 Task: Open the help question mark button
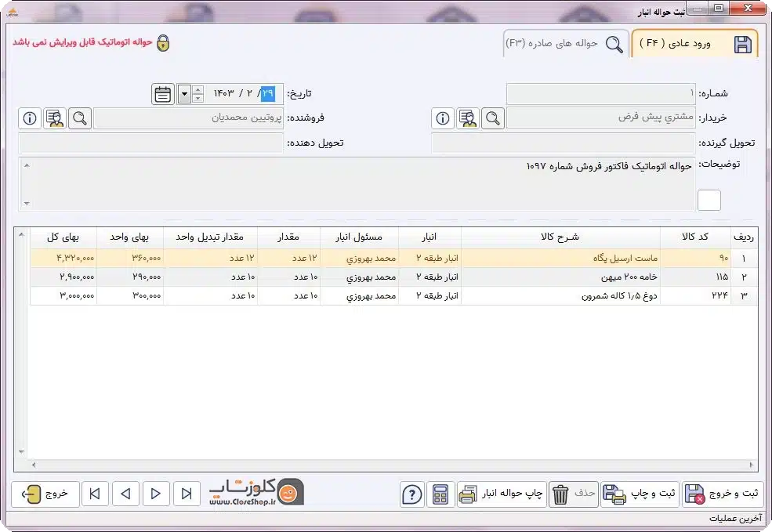(412, 494)
